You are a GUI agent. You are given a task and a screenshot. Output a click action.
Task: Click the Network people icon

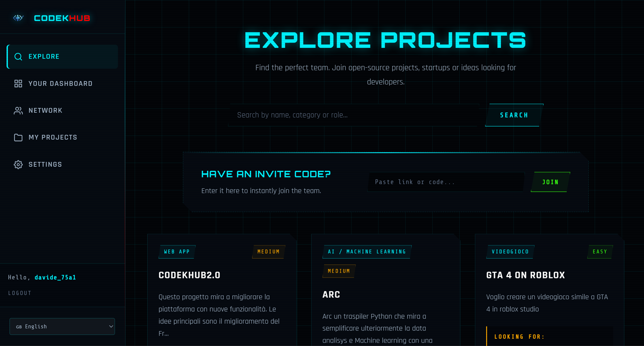(x=18, y=110)
